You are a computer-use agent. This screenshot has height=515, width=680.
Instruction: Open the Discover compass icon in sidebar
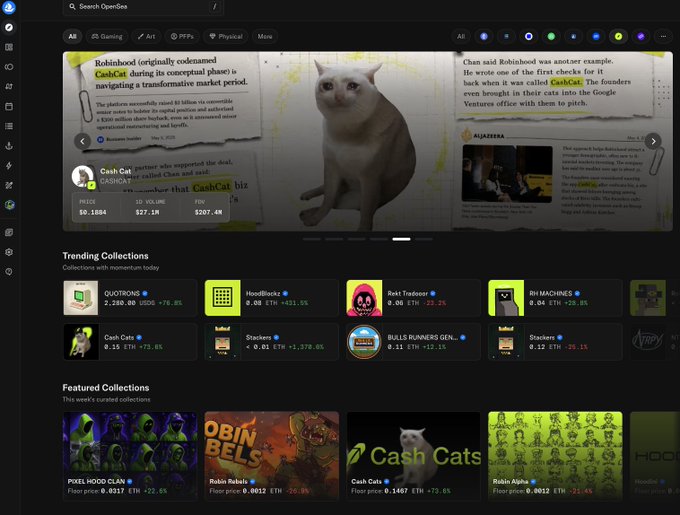(x=9, y=27)
